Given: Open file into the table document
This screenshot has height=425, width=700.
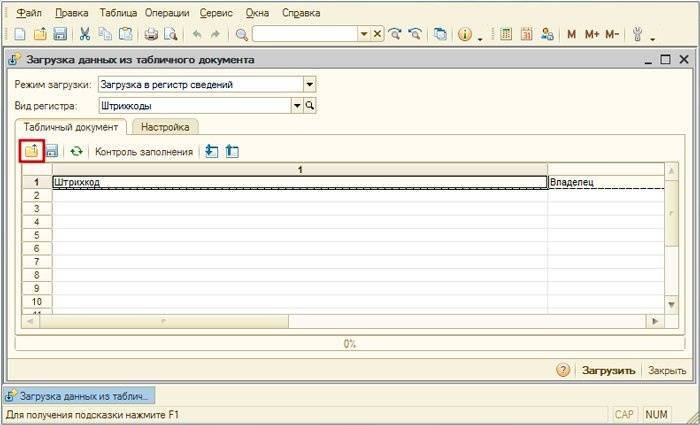Looking at the screenshot, I should pyautogui.click(x=32, y=151).
